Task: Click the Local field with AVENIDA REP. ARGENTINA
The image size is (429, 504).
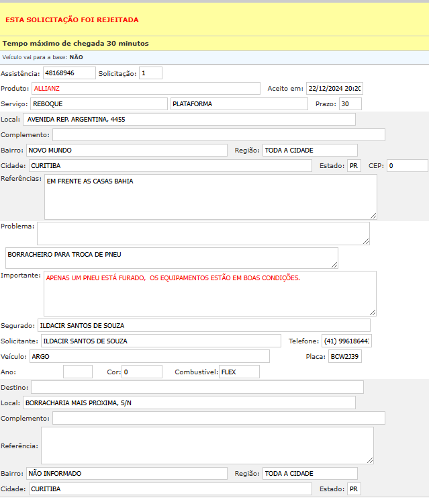Action: click(x=189, y=120)
